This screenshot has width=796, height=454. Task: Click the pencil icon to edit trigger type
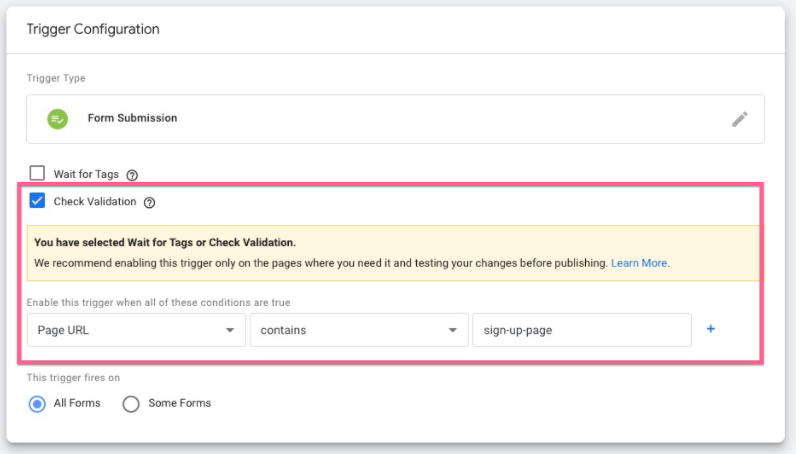click(x=739, y=119)
